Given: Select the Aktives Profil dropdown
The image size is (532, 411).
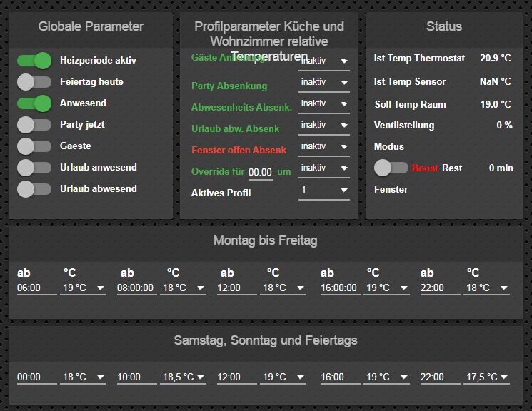Looking at the screenshot, I should pyautogui.click(x=323, y=191).
